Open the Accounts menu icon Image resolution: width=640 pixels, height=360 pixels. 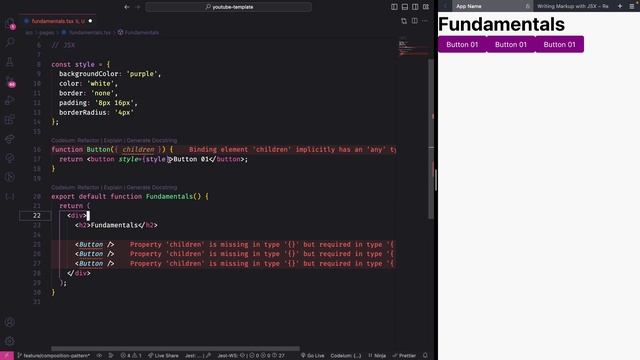tap(10, 322)
